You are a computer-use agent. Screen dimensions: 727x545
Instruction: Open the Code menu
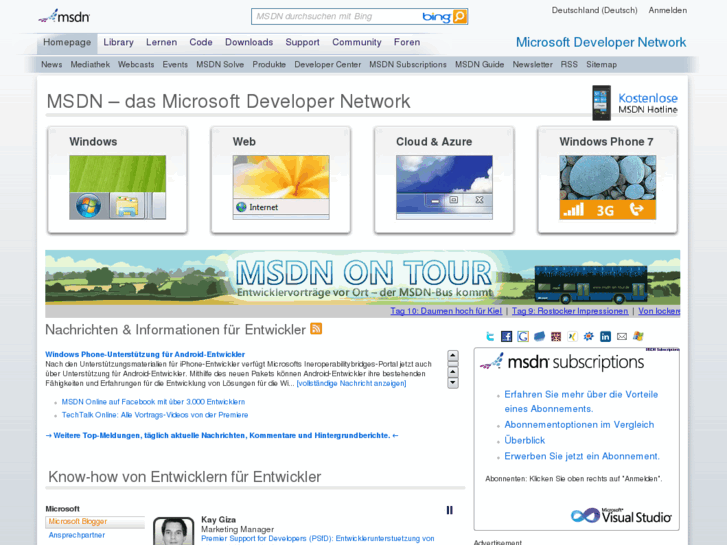201,42
